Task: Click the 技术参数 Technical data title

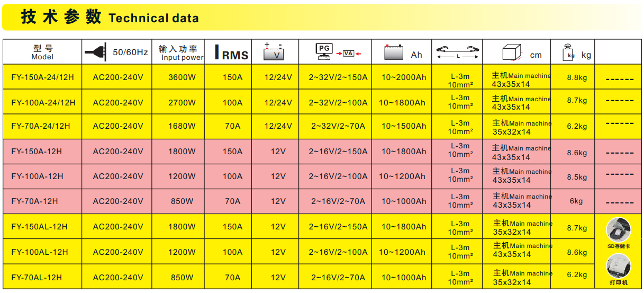Action: pos(110,17)
